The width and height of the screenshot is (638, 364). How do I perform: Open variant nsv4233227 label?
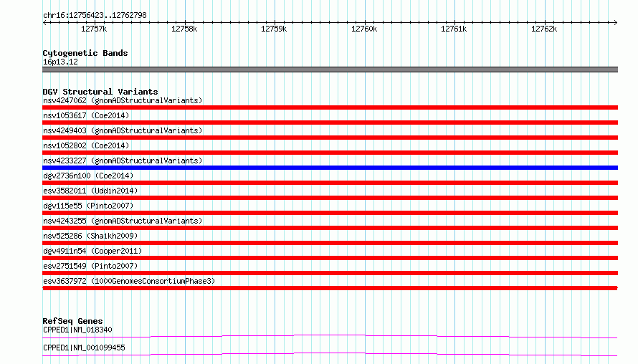[123, 161]
